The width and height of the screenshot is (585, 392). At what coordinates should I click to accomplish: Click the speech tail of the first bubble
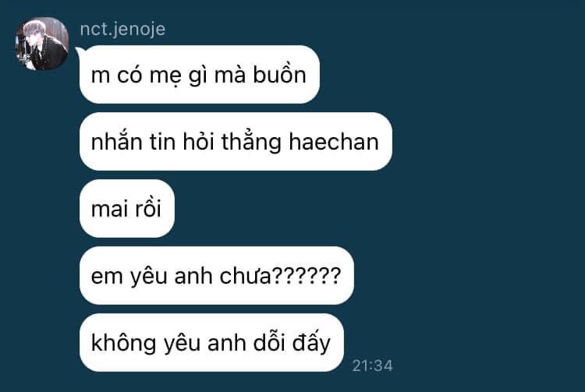pos(79,51)
